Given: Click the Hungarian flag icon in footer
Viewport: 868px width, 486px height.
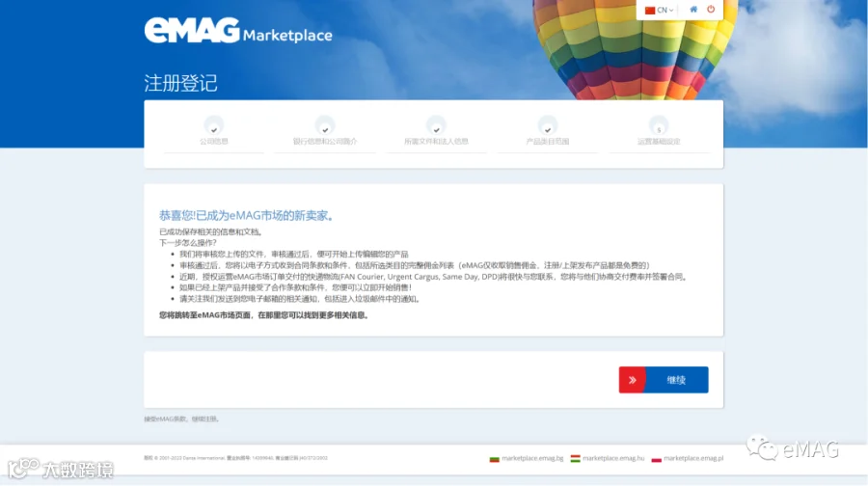Looking at the screenshot, I should 575,458.
